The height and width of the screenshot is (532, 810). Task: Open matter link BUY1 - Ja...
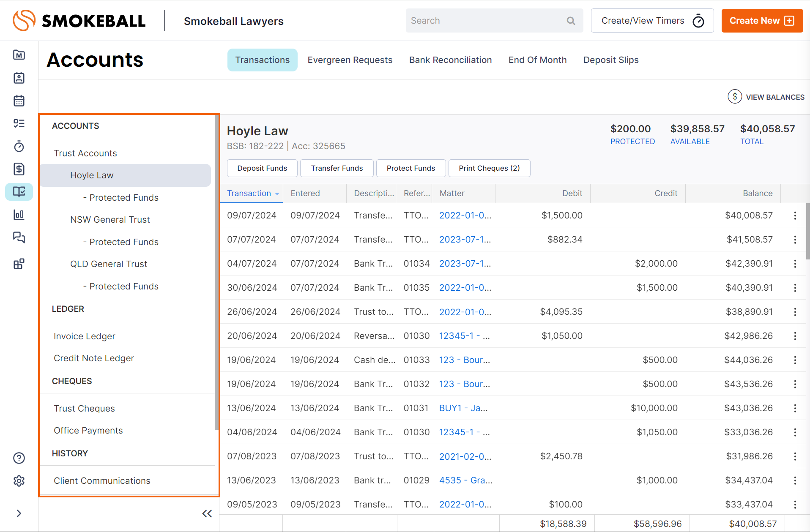[x=463, y=408]
